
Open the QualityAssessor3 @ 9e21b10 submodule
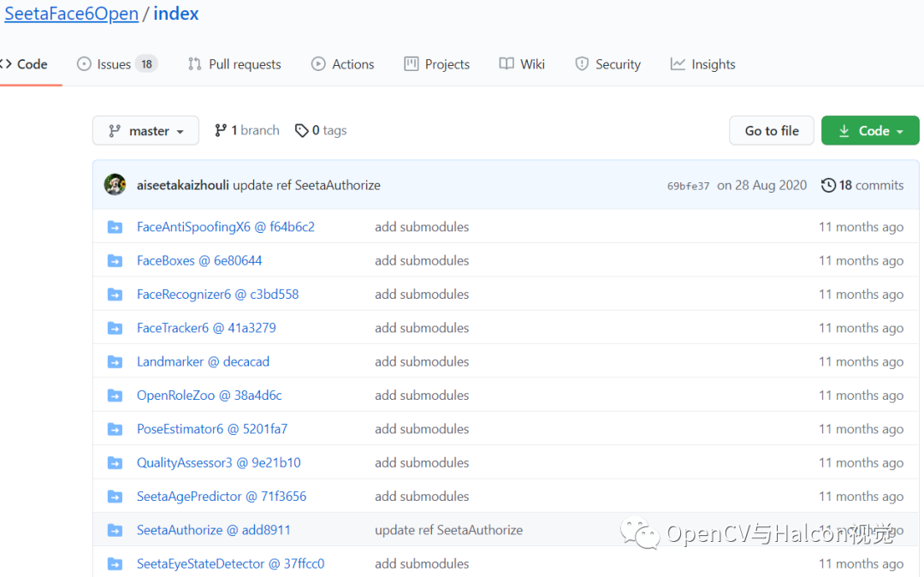coord(219,462)
